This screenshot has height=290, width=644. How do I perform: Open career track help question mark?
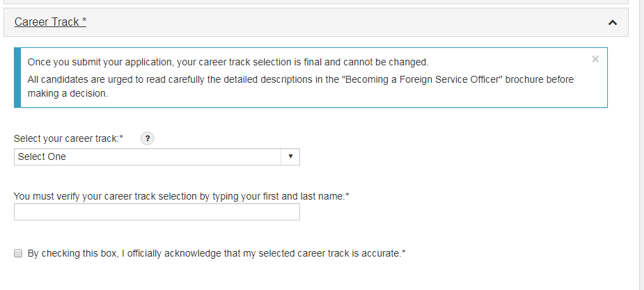pos(147,138)
